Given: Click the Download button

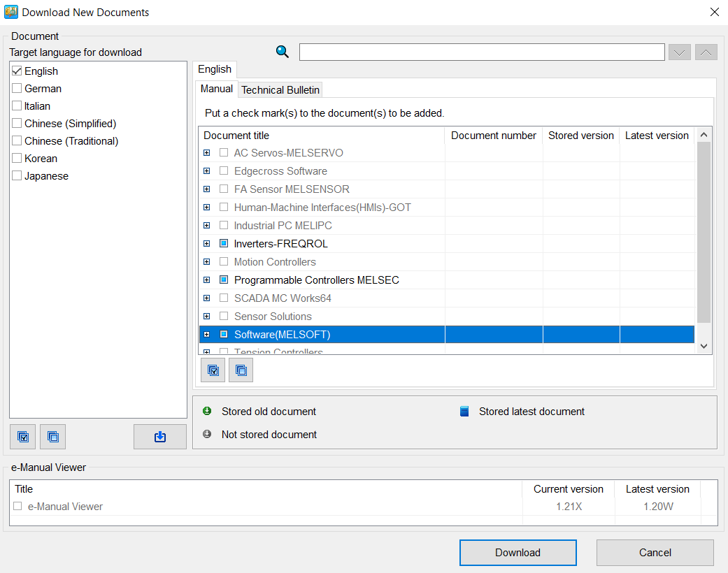Looking at the screenshot, I should [518, 553].
